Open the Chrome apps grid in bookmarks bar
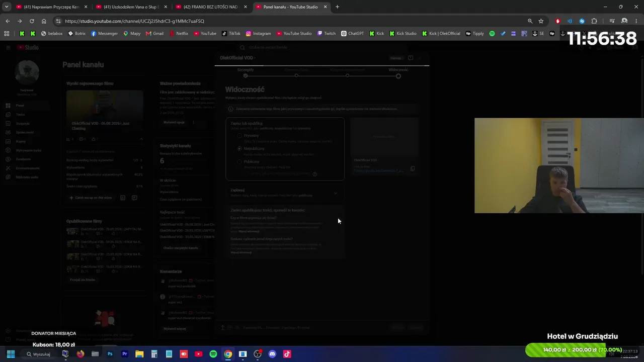The image size is (644, 362). coord(7,34)
